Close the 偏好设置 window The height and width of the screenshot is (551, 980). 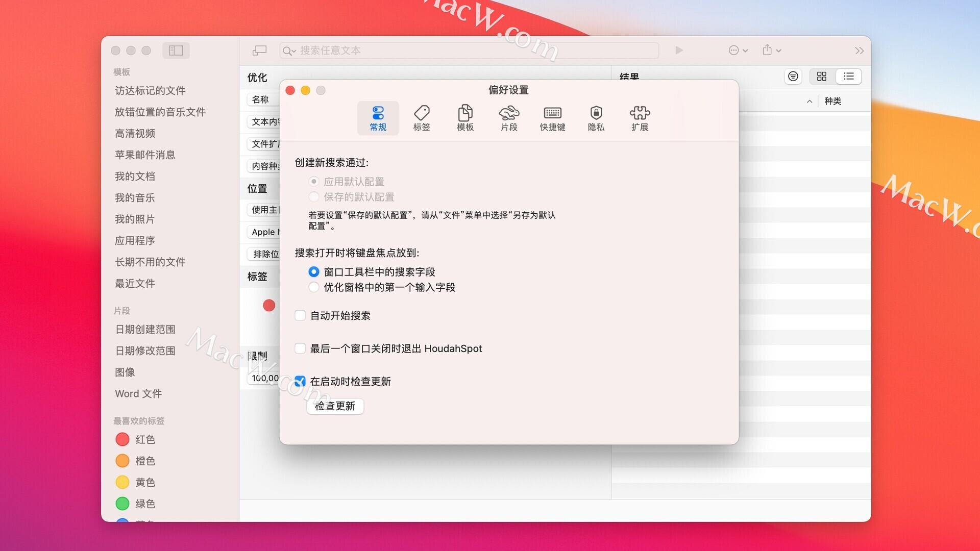coord(290,90)
